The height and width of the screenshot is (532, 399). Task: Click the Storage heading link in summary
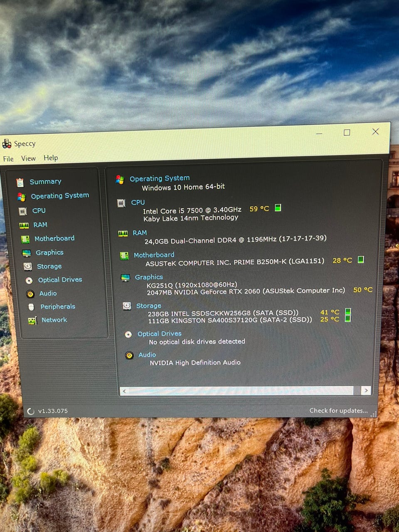pos(148,306)
